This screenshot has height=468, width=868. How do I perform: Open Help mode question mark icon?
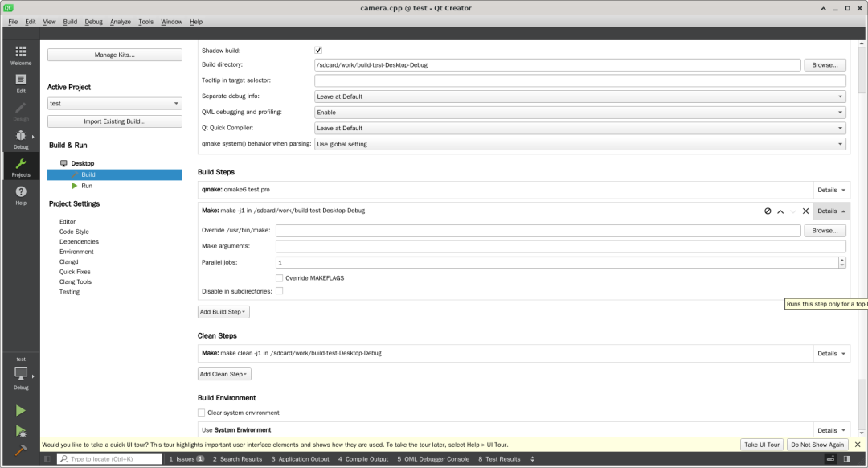pyautogui.click(x=20, y=195)
